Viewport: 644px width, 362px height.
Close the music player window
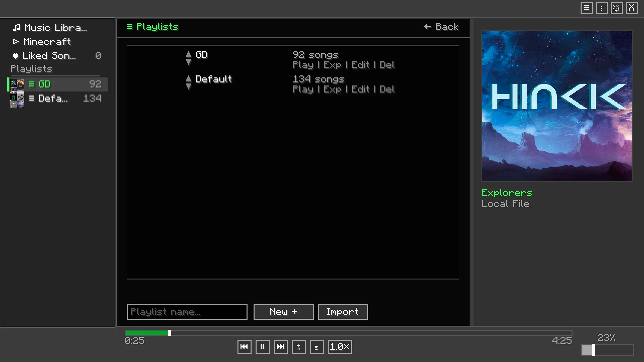point(632,8)
